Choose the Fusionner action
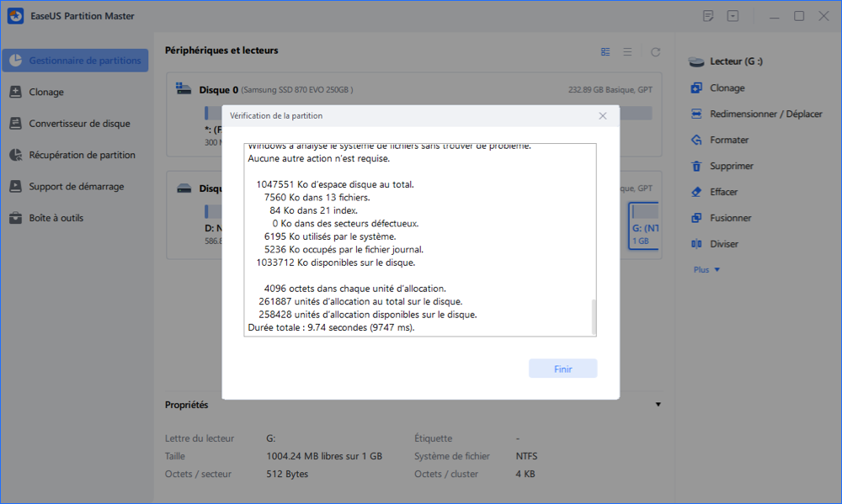Screen dimensions: 842x504 [x=730, y=218]
